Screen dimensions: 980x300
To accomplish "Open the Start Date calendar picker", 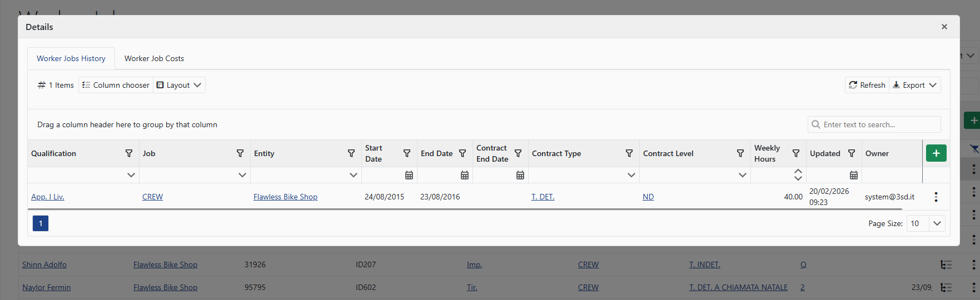I will (409, 175).
